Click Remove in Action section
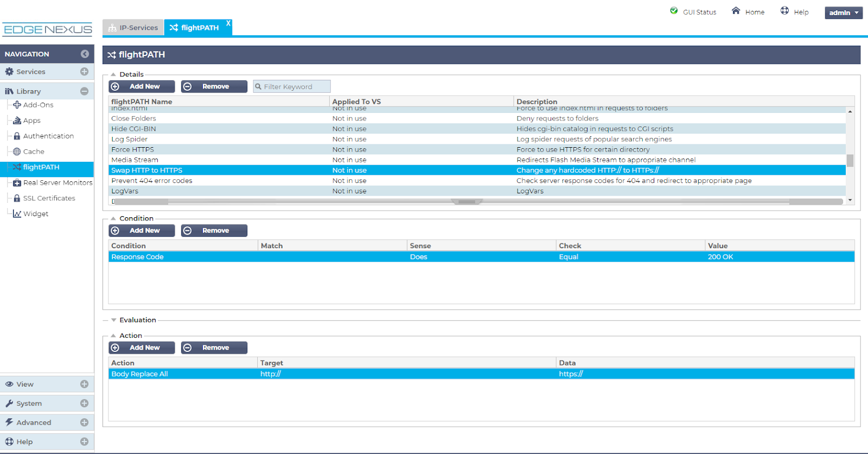The image size is (868, 454). pyautogui.click(x=214, y=348)
